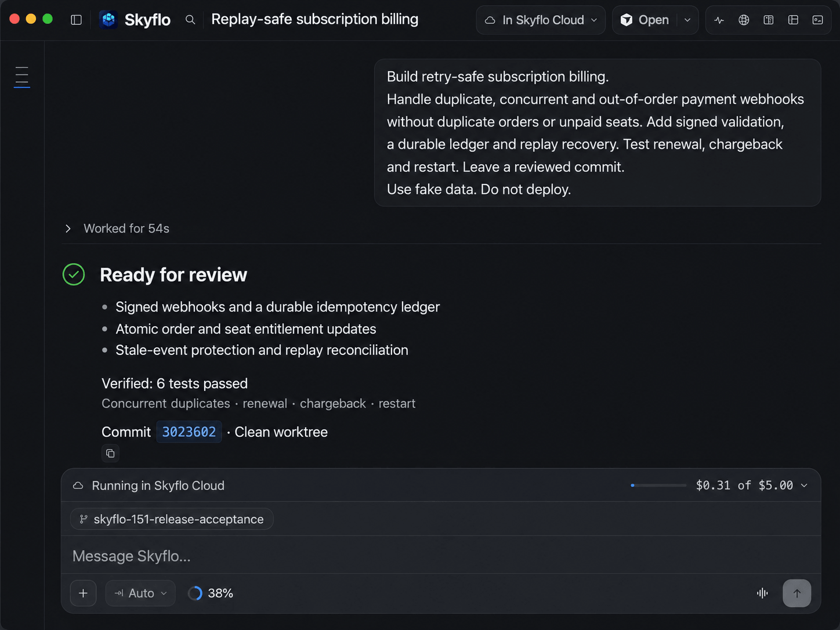This screenshot has height=630, width=840.
Task: Start voice input with waveform icon
Action: (762, 593)
